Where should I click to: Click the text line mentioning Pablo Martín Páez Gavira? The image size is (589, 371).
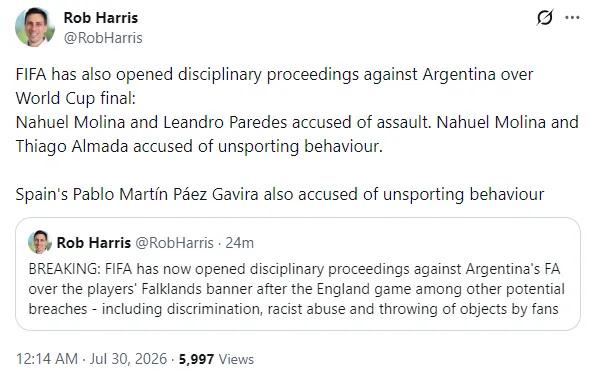(x=280, y=195)
